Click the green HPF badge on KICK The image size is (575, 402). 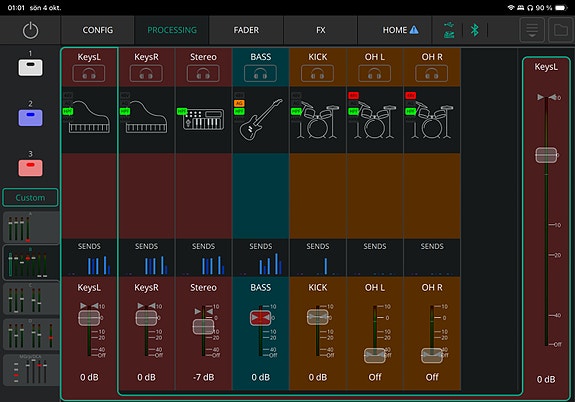coord(296,111)
